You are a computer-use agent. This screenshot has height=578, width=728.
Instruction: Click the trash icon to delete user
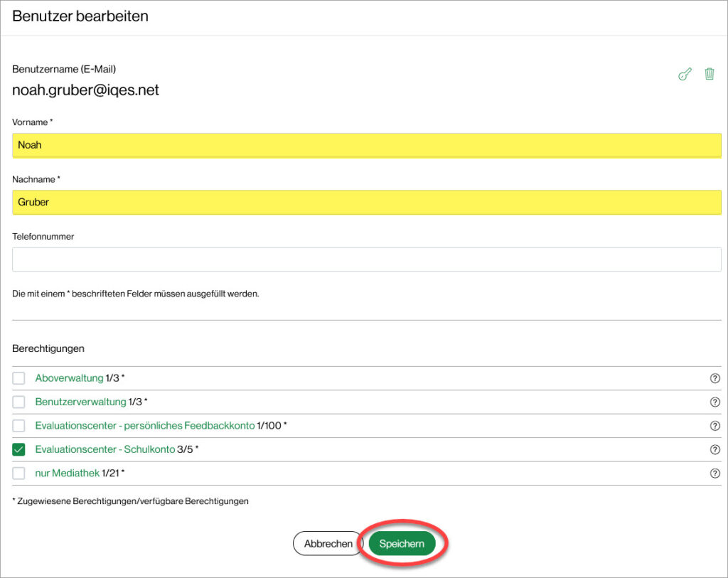tap(709, 74)
